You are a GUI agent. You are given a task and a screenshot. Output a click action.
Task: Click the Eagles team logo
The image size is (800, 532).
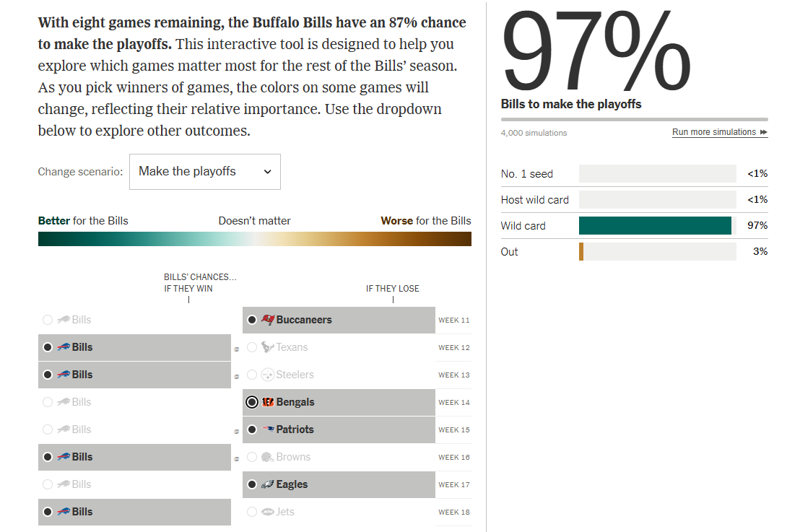(x=267, y=484)
